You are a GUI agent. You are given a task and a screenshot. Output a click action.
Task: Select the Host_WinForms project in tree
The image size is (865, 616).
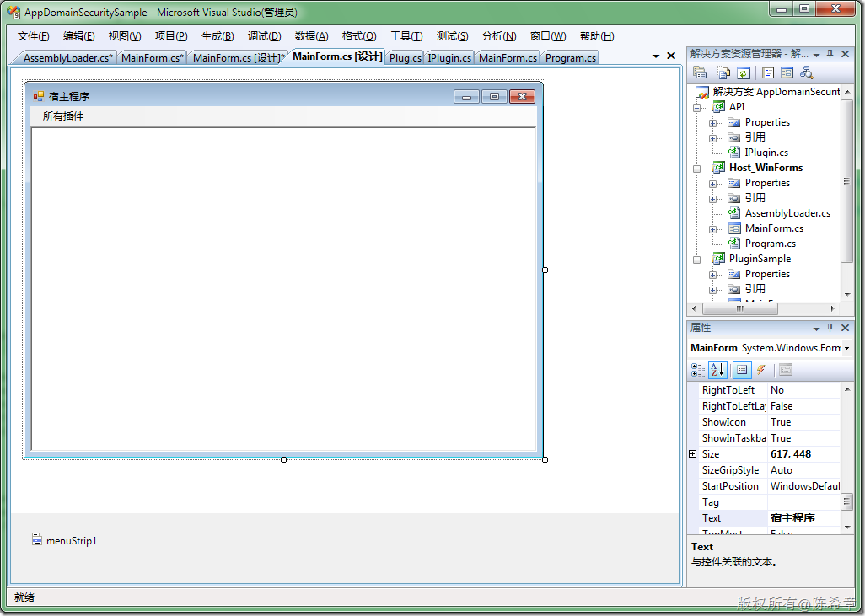point(766,168)
